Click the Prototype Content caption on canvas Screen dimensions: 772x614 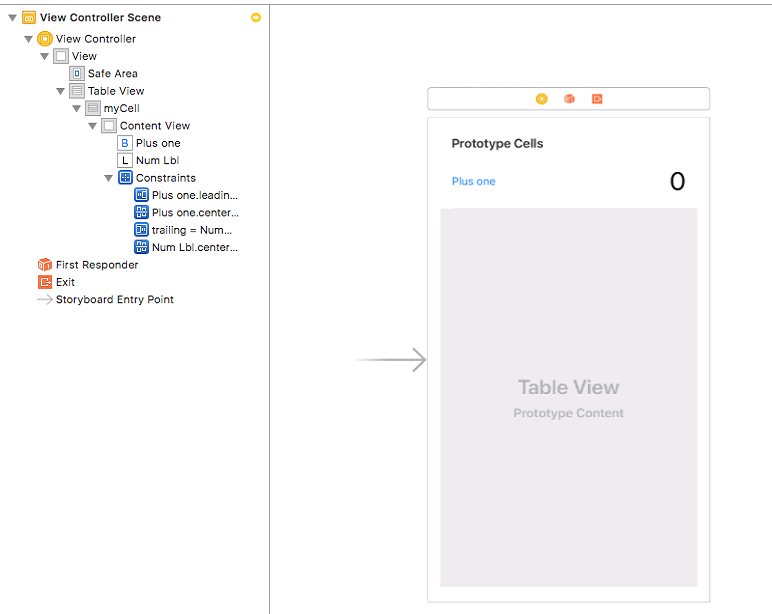[569, 413]
